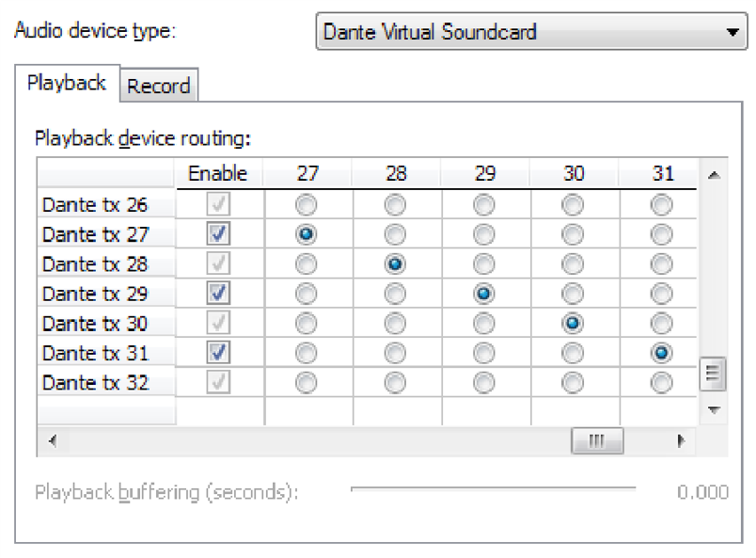Viewport: 756px width, 558px height.
Task: Select channel 31 radio for Dante tx 31
Action: (662, 353)
